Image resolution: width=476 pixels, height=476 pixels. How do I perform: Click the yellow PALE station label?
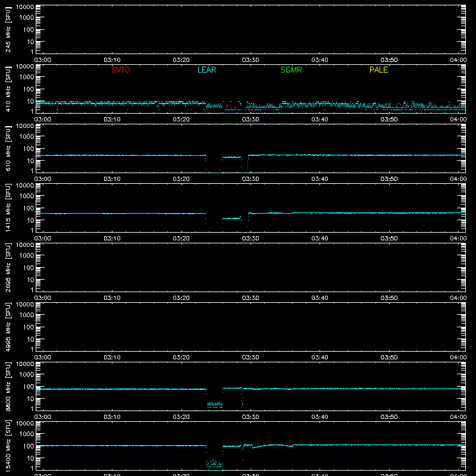[378, 70]
